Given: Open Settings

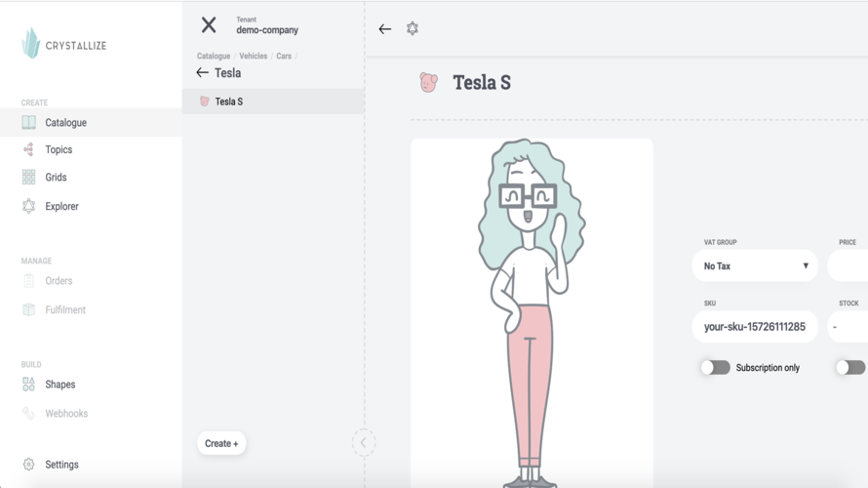Looking at the screenshot, I should pyautogui.click(x=62, y=465).
